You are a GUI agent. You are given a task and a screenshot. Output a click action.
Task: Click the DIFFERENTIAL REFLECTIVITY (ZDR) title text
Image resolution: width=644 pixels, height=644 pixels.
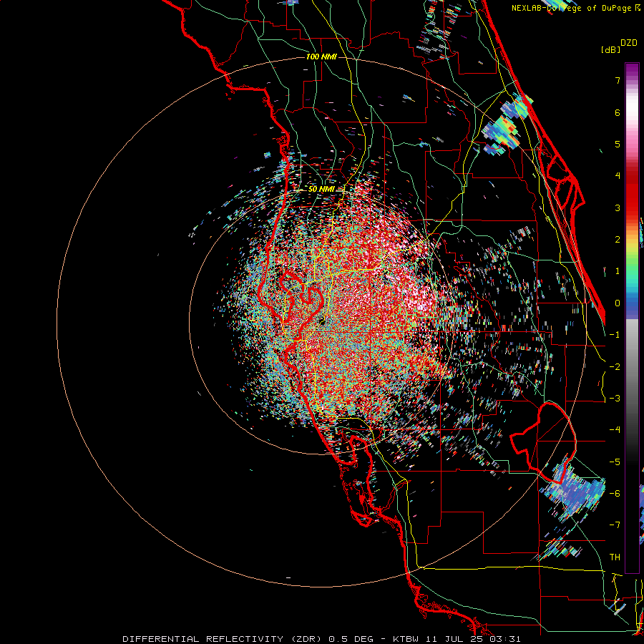(x=223, y=639)
